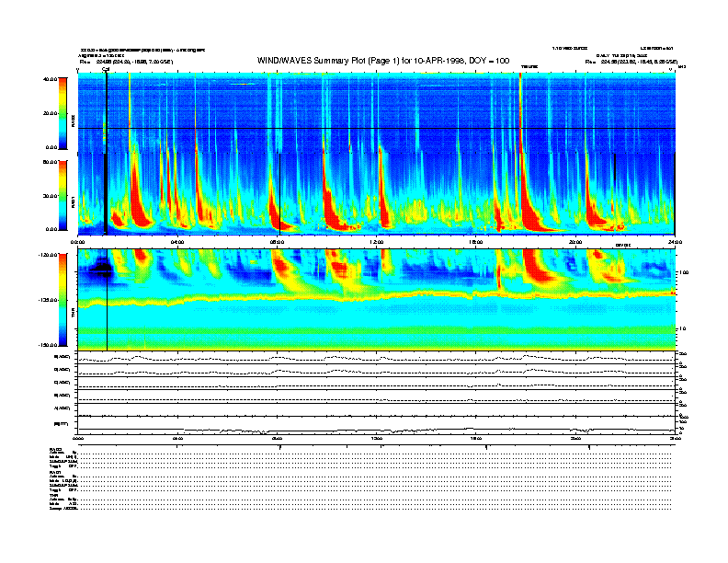Click the dark blue patch at TNR panel's left
The height and width of the screenshot is (563, 728).
point(101,269)
